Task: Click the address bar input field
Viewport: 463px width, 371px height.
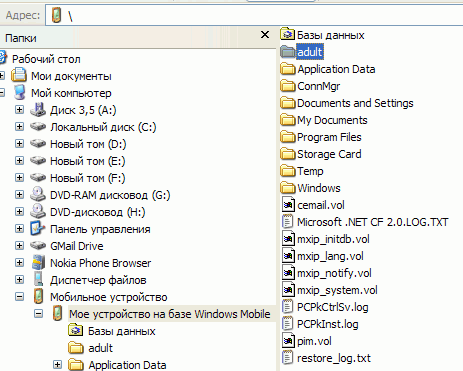Action: tap(254, 15)
